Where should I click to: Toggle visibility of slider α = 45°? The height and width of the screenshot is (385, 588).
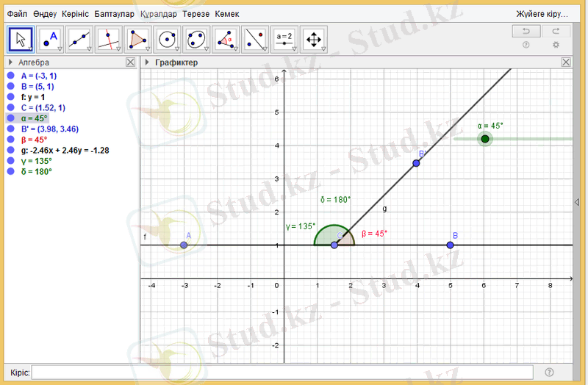pos(10,118)
